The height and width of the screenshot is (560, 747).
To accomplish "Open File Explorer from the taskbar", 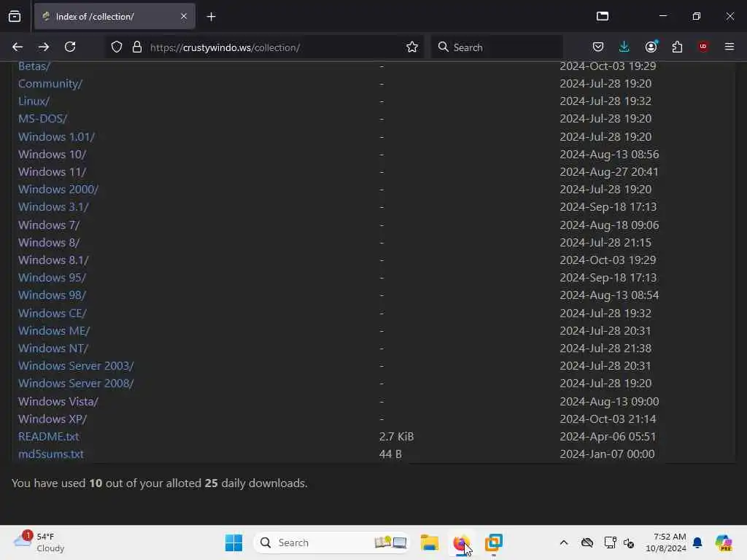I will [x=429, y=542].
